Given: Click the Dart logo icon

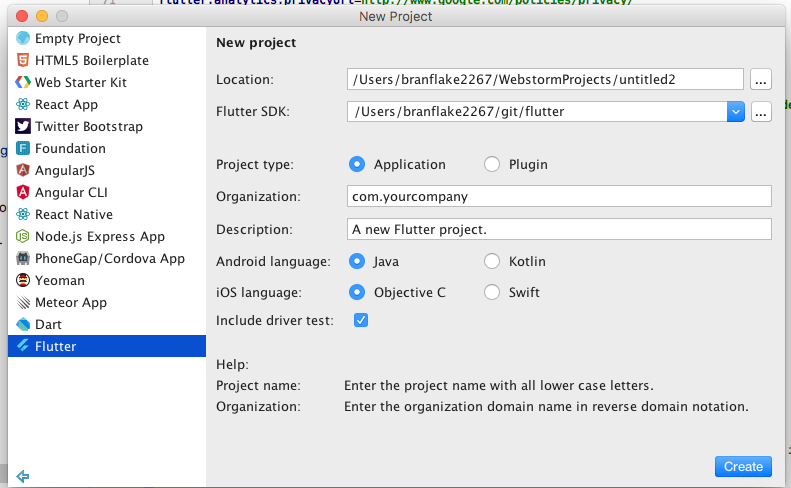Looking at the screenshot, I should pyautogui.click(x=23, y=324).
